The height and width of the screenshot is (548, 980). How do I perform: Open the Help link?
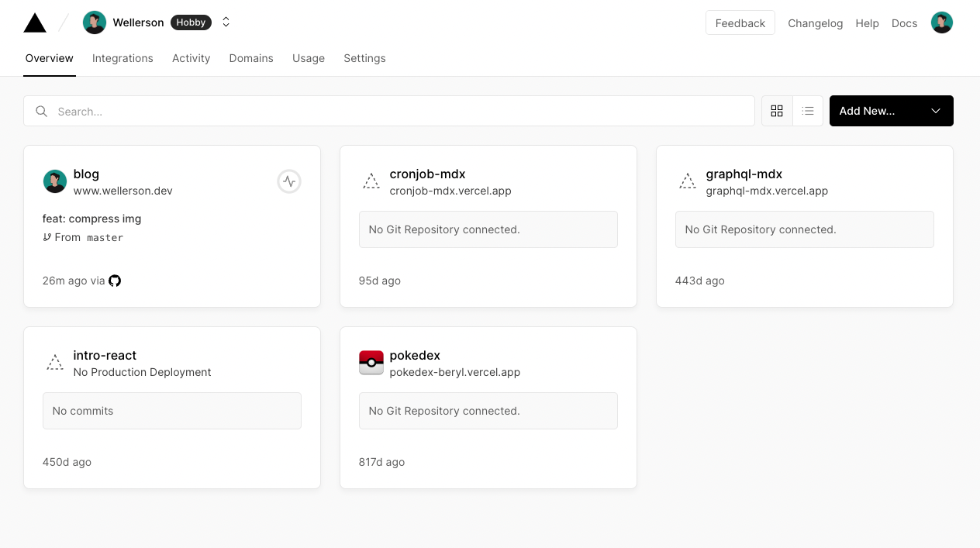[867, 23]
